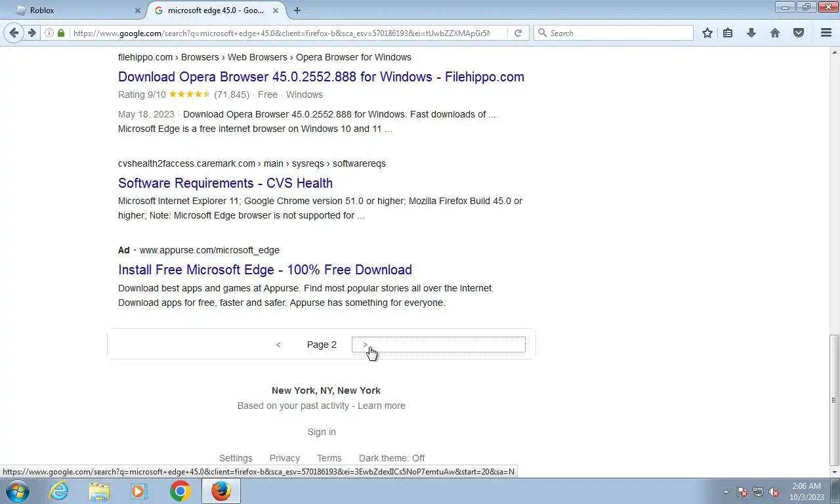The image size is (840, 504).
Task: Save page to Pocket
Action: click(x=799, y=33)
